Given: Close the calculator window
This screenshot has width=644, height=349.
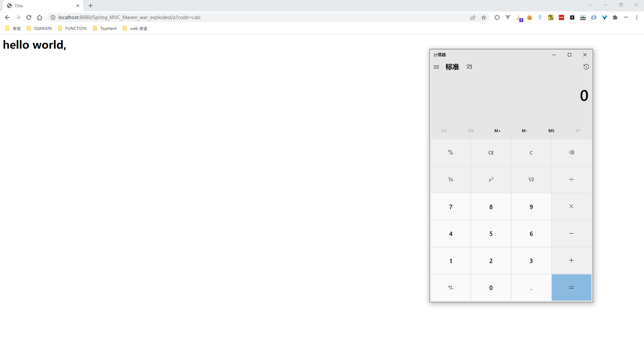Looking at the screenshot, I should 585,55.
